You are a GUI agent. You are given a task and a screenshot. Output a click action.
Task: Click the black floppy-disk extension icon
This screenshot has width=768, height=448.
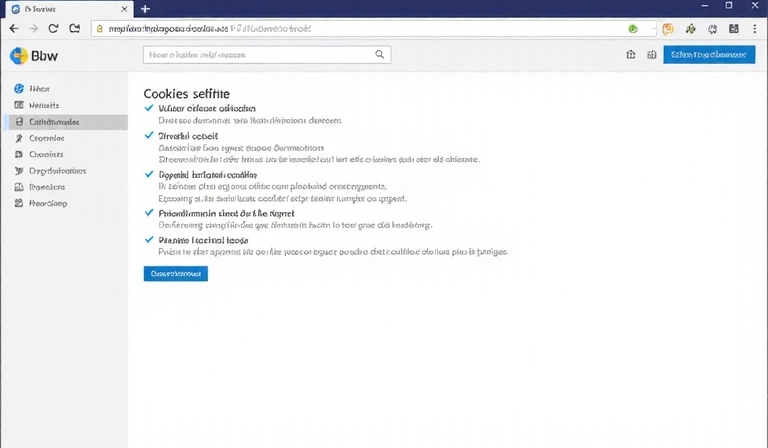tap(734, 29)
